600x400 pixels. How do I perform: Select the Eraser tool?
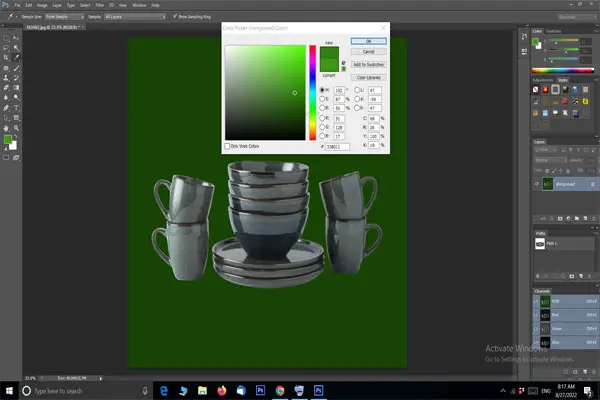coord(6,88)
